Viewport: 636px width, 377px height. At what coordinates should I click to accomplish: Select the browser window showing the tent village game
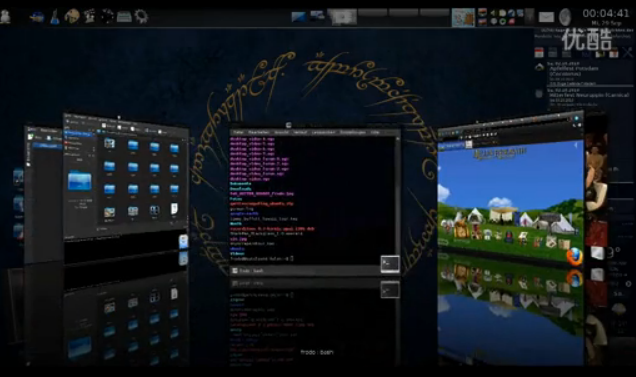tap(511, 191)
